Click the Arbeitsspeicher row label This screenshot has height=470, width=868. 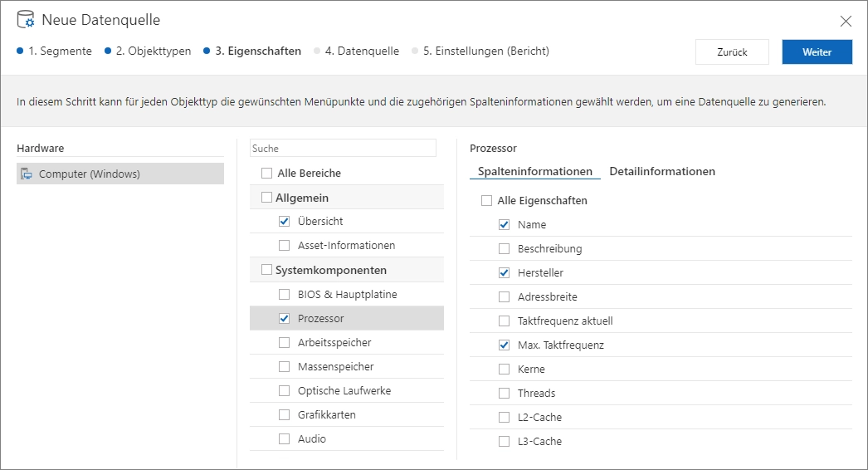[x=334, y=342]
